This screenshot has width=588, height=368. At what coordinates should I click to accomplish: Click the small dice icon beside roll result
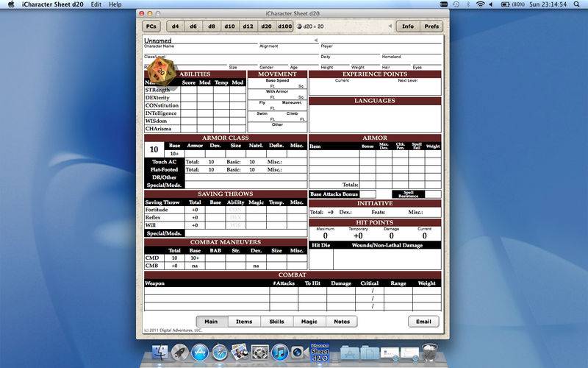299,26
